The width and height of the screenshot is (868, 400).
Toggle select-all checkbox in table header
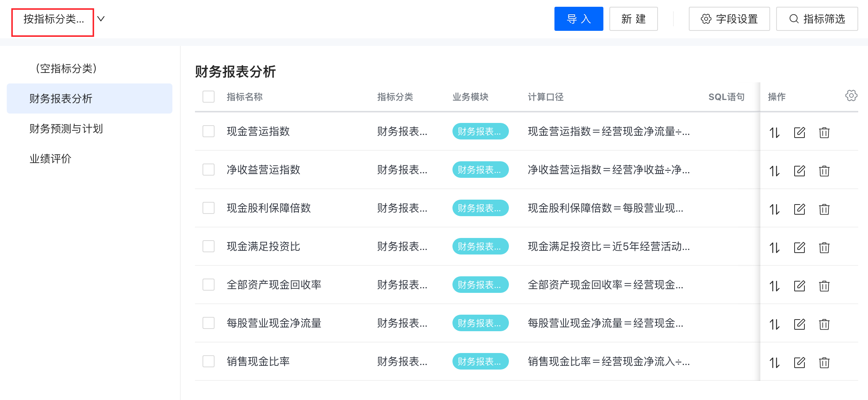tap(209, 97)
